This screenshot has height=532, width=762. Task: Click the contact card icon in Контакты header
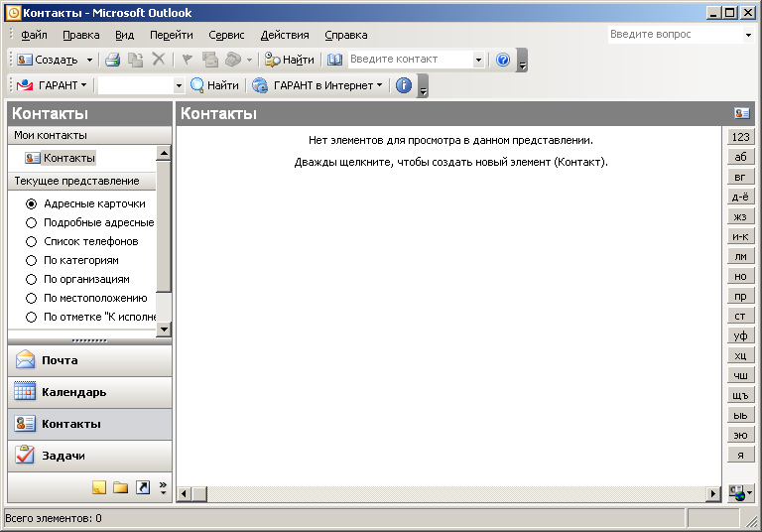tap(741, 113)
